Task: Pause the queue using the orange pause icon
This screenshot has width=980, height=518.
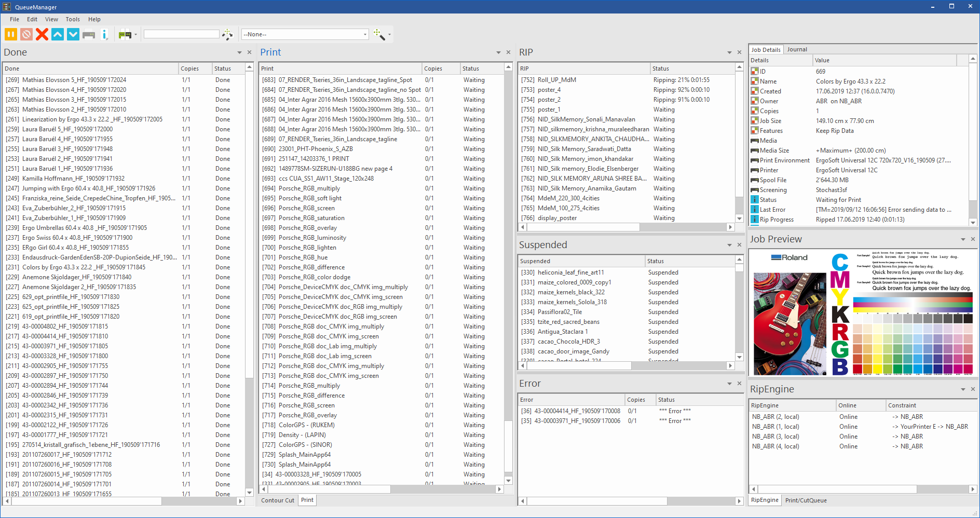Action: [x=10, y=34]
